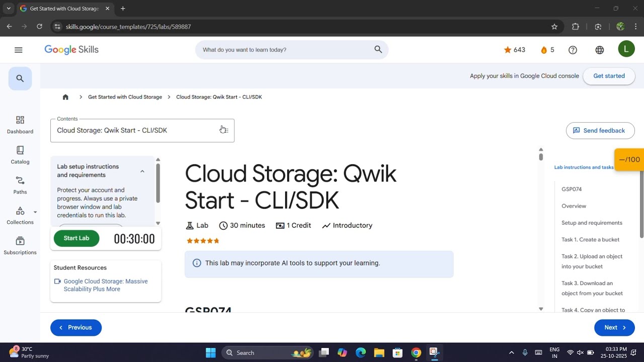
Task: Collapse Lab setup instructions section
Action: pyautogui.click(x=142, y=171)
